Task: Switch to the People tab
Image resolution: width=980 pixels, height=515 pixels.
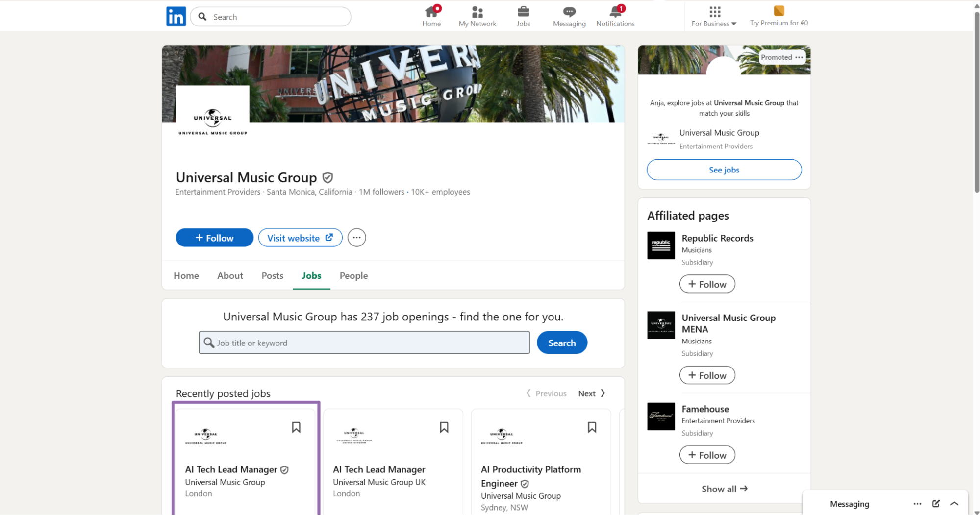Action: coord(353,275)
